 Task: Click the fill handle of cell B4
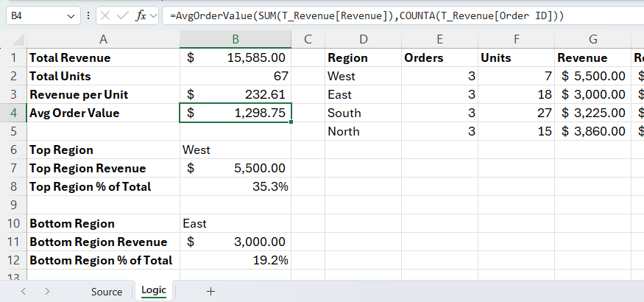click(x=291, y=122)
